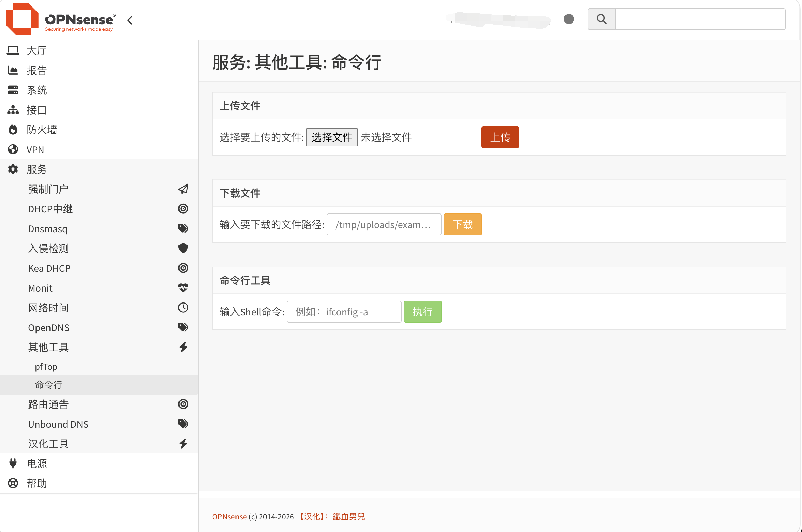The image size is (802, 532).
Task: Open Kea DHCP service
Action: pos(99,268)
